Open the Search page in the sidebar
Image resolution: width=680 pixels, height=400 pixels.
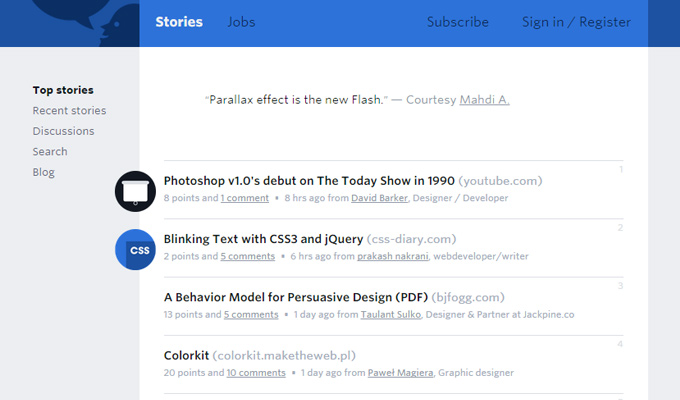coord(50,151)
